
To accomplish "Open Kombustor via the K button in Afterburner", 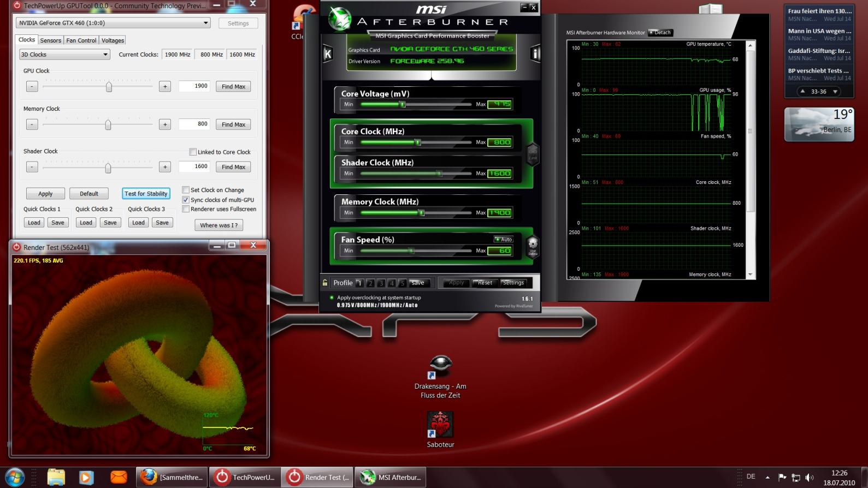I will [x=328, y=53].
